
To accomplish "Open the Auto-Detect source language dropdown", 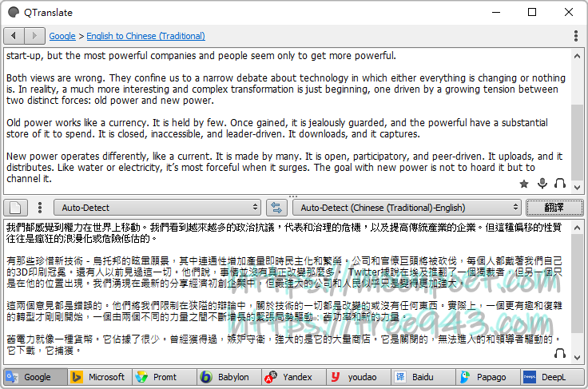I will click(157, 208).
